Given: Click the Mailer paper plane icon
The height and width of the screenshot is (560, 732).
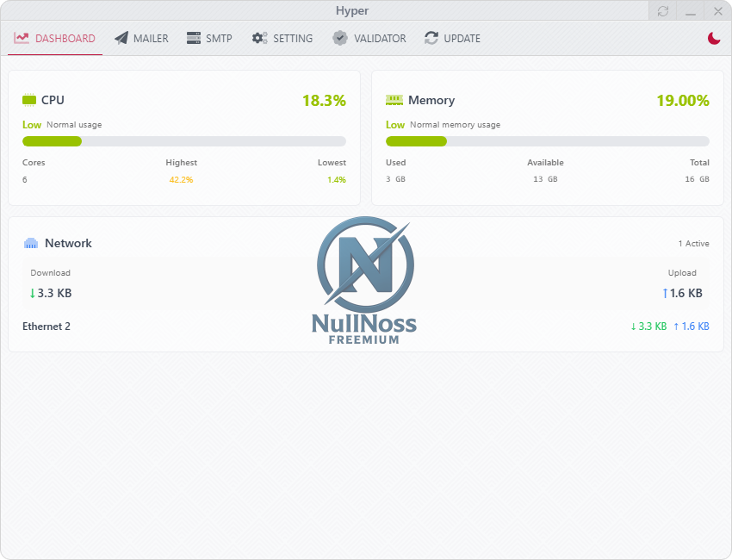Looking at the screenshot, I should (x=121, y=38).
